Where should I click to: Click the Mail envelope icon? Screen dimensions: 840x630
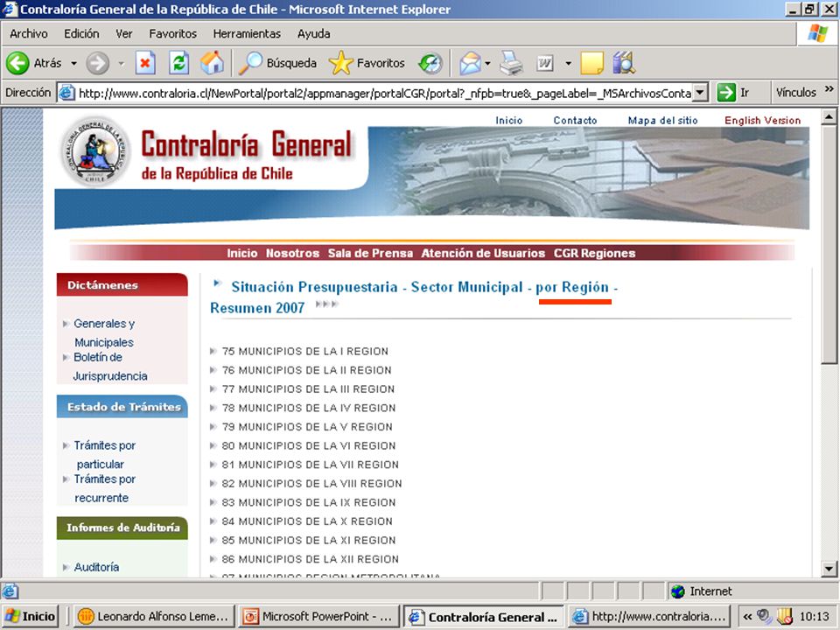(x=470, y=63)
